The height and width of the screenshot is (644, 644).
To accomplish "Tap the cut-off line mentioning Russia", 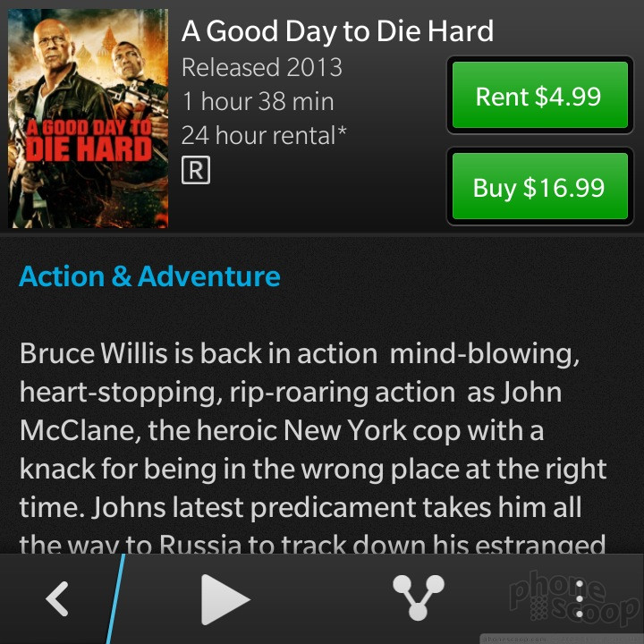I will coord(312,543).
